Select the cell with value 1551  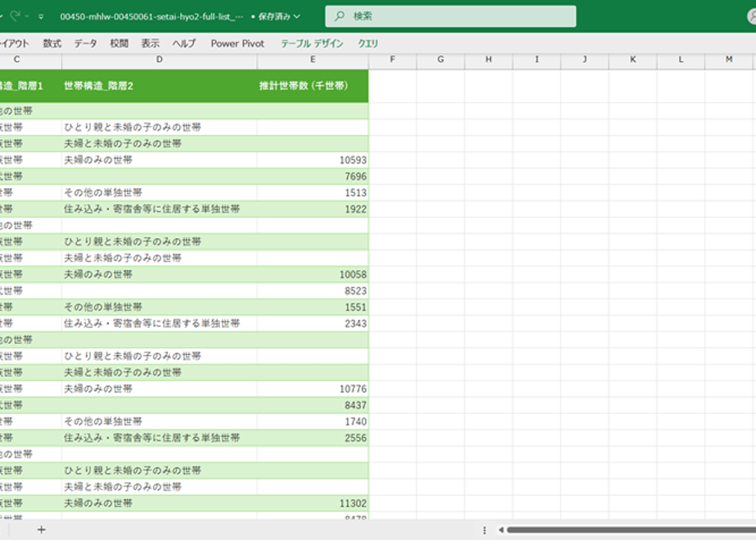coord(313,307)
